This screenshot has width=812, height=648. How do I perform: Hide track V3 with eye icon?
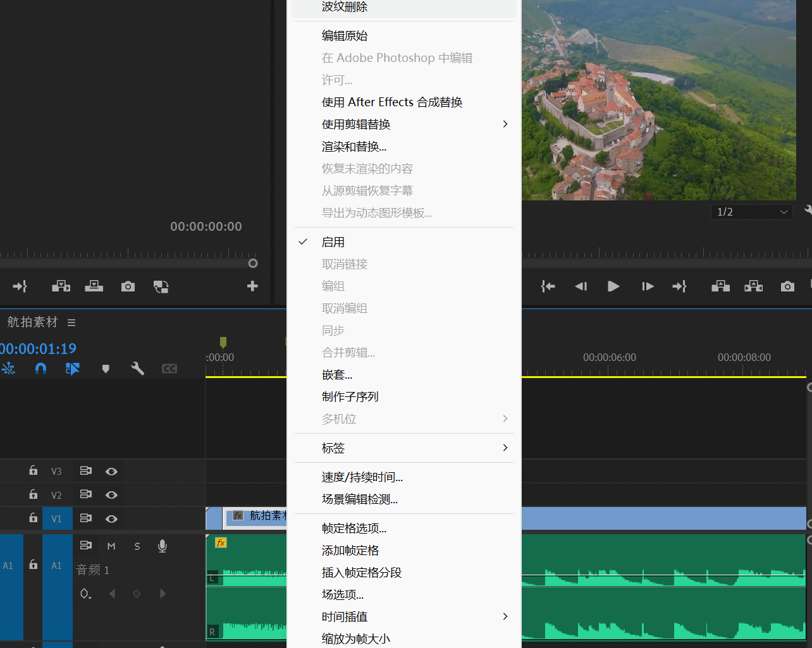pos(111,472)
